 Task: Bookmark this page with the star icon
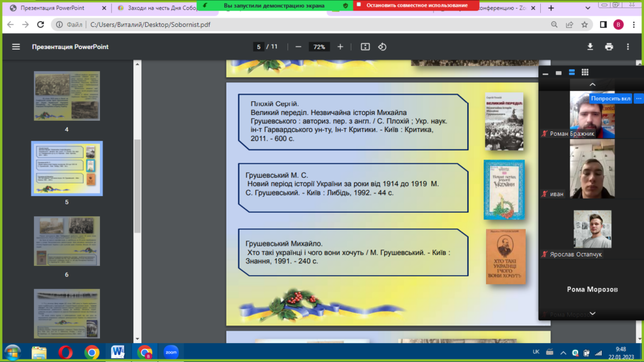click(584, 25)
